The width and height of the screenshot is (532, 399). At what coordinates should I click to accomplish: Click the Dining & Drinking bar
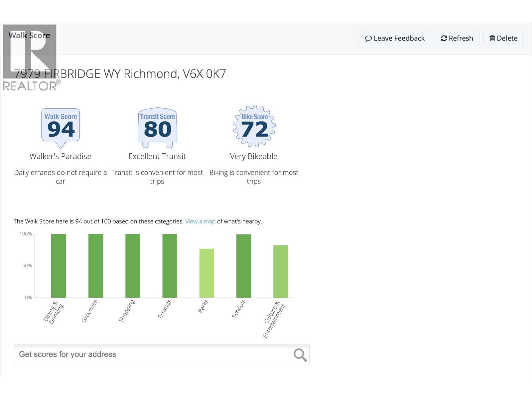59,266
